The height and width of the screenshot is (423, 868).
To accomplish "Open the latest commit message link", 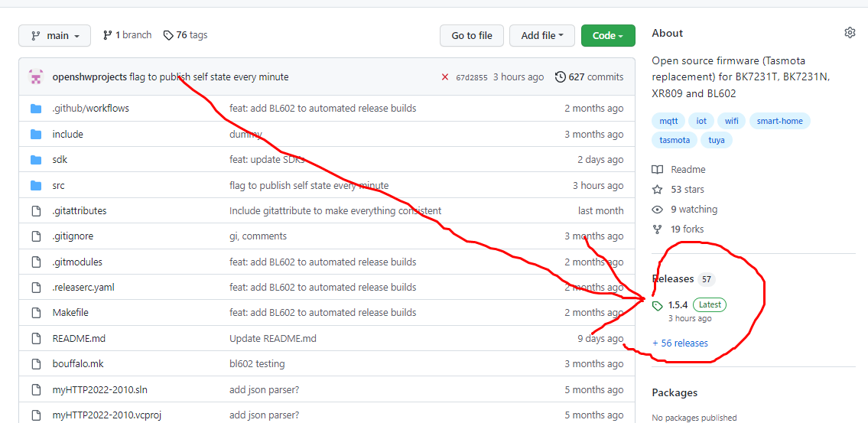I will coord(210,77).
